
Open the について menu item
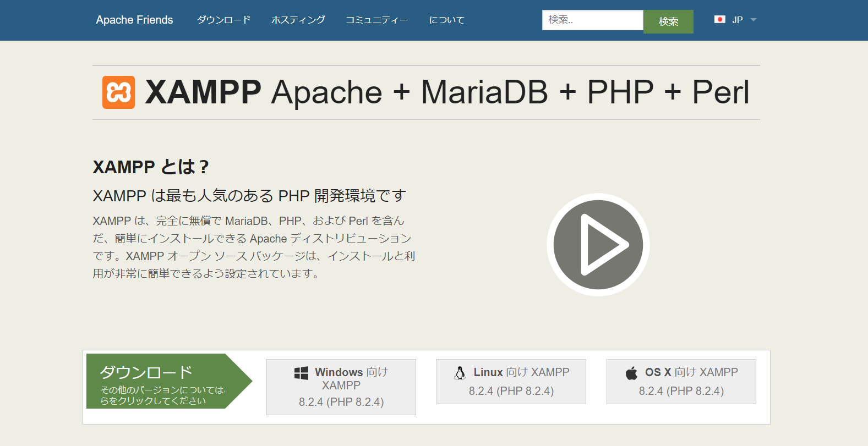(446, 20)
